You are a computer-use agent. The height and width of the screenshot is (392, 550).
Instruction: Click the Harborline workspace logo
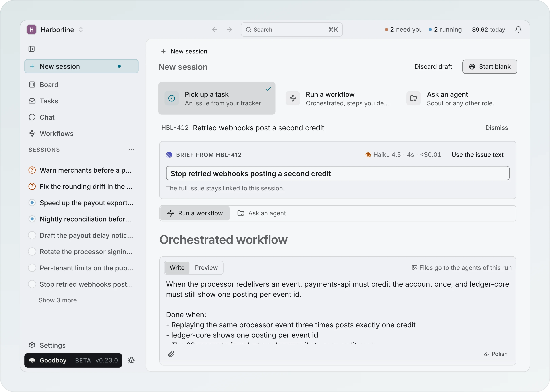pos(32,30)
